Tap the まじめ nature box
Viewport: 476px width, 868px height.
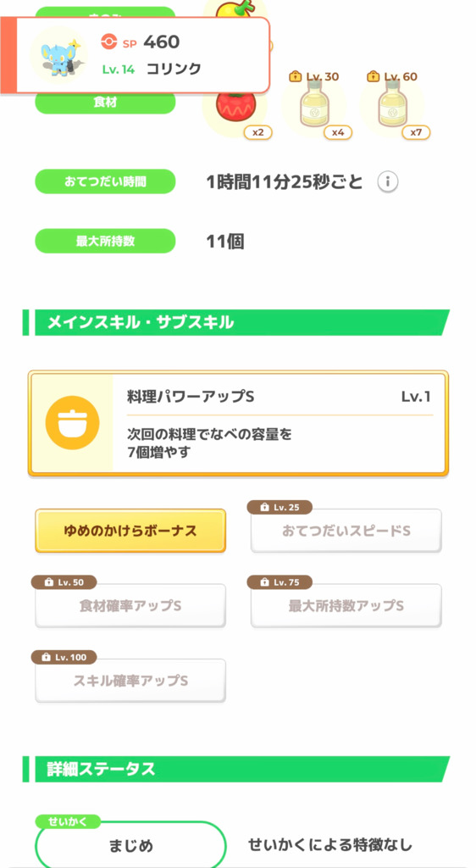pos(130,845)
